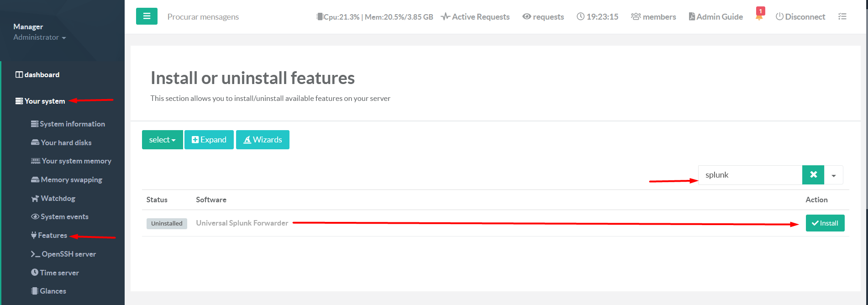This screenshot has width=868, height=305.
Task: Click the CPU and memory usage indicator
Action: pos(374,17)
